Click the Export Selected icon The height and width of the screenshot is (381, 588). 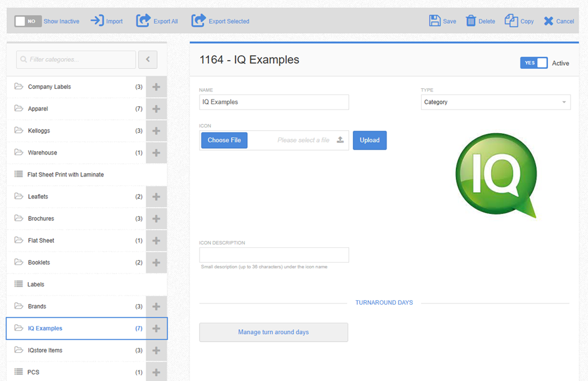(x=198, y=21)
